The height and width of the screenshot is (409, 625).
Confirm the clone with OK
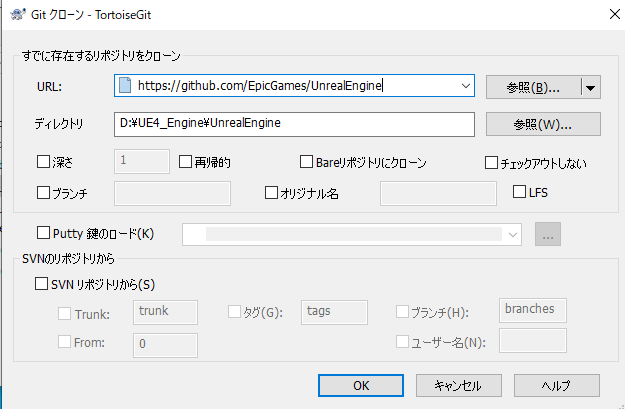point(361,385)
